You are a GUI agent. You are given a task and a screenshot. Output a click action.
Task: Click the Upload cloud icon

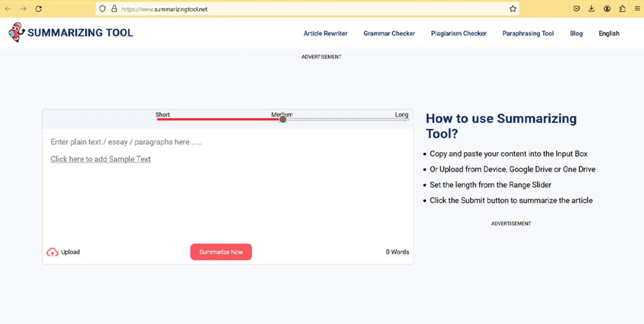pos(52,252)
